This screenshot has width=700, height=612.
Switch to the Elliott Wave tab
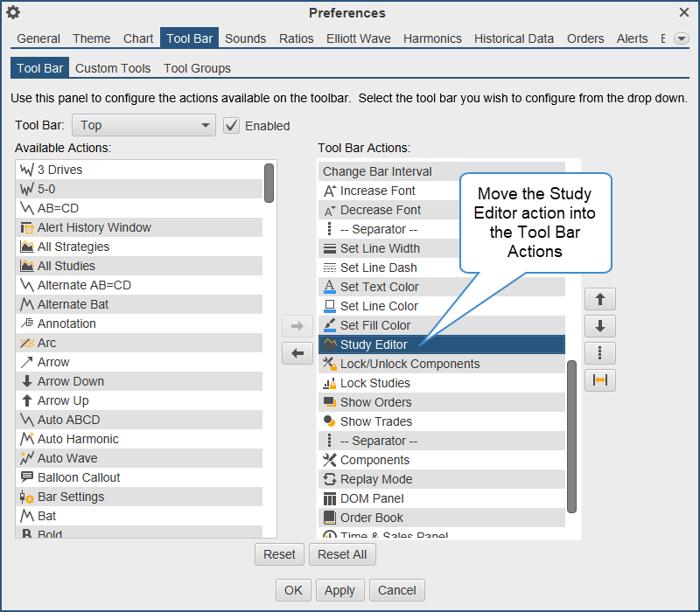(x=358, y=38)
